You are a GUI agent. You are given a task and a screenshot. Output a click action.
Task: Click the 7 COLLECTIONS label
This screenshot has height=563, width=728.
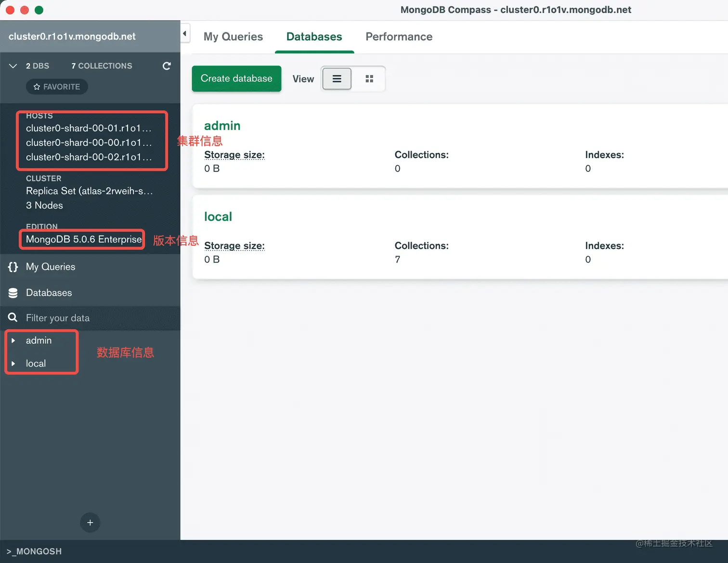click(x=102, y=66)
